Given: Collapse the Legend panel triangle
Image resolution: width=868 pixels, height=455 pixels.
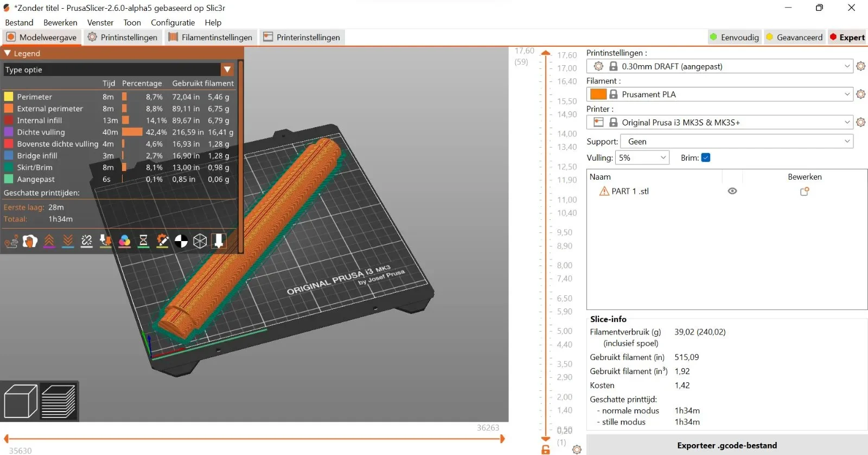Looking at the screenshot, I should (x=8, y=53).
